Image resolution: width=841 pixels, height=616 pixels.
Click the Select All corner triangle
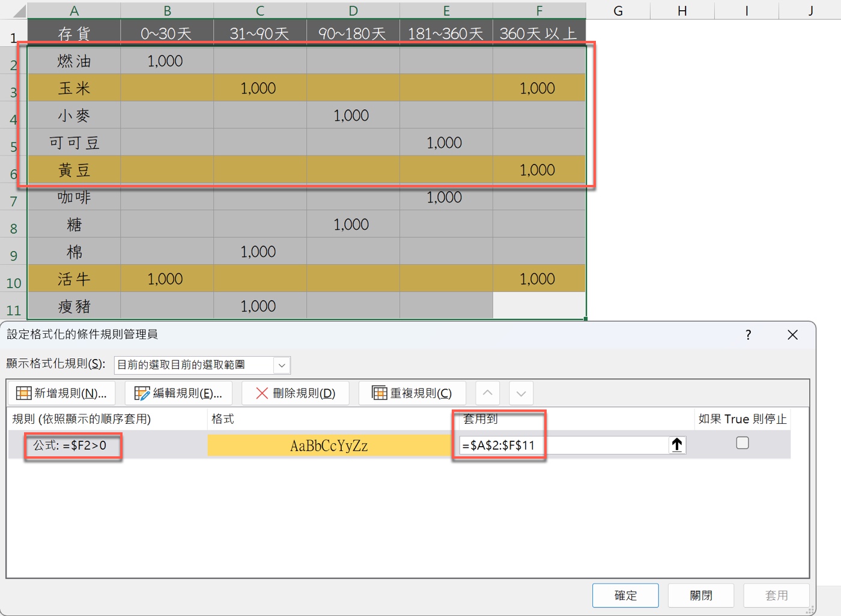18,10
